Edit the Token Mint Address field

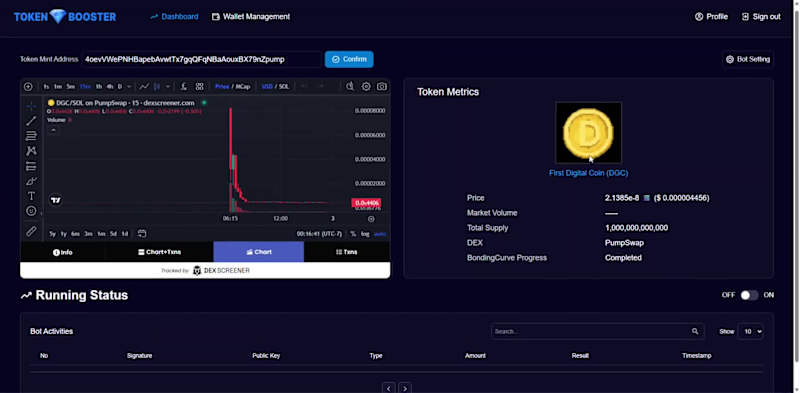[x=202, y=59]
